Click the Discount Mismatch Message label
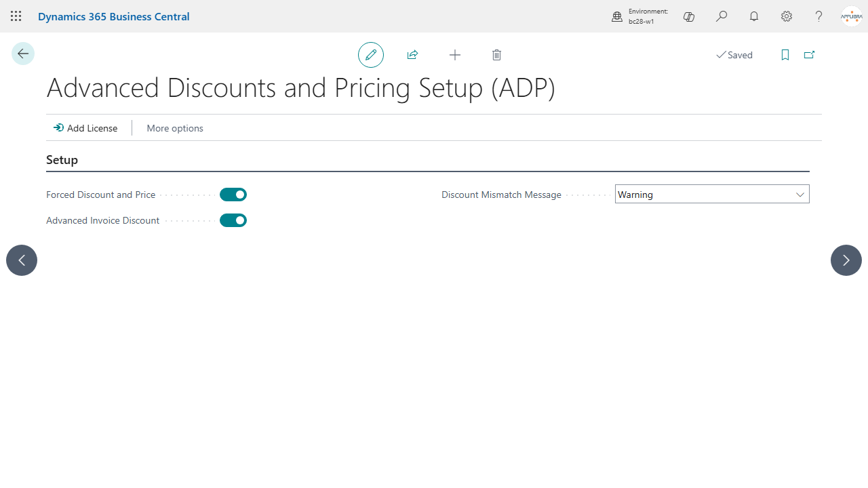 (501, 195)
